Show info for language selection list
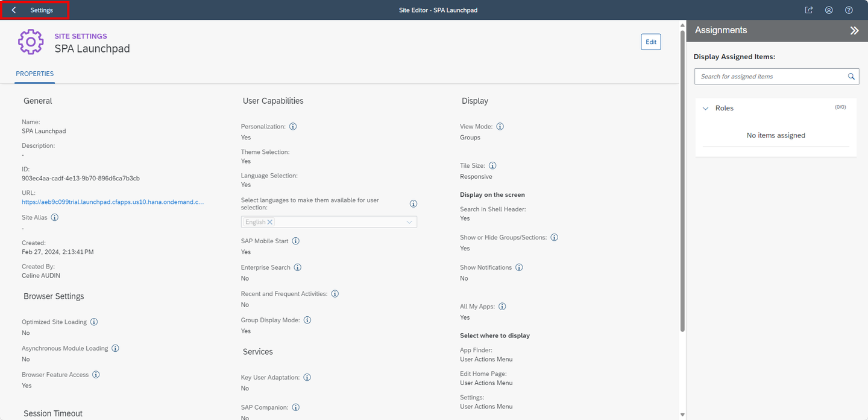Screen dimensions: 868x420 (414, 204)
